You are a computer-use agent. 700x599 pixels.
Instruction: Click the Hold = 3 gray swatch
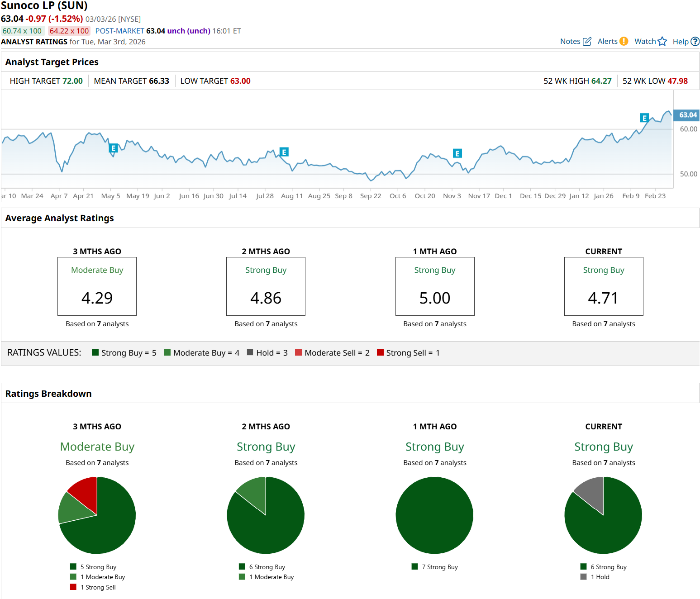pos(250,352)
